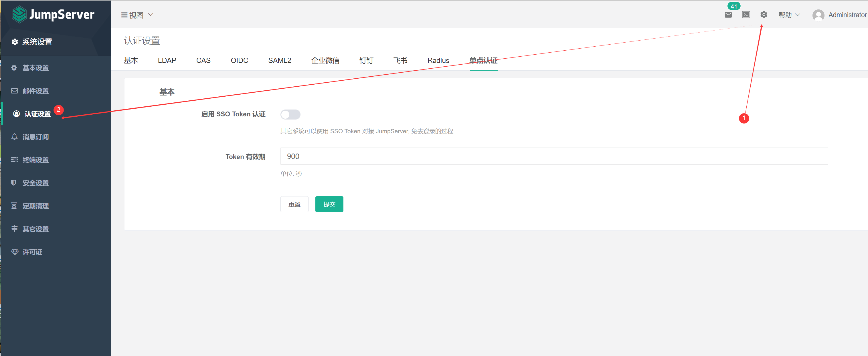Select 终端设置 in the sidebar
Image resolution: width=868 pixels, height=356 pixels.
(35, 160)
